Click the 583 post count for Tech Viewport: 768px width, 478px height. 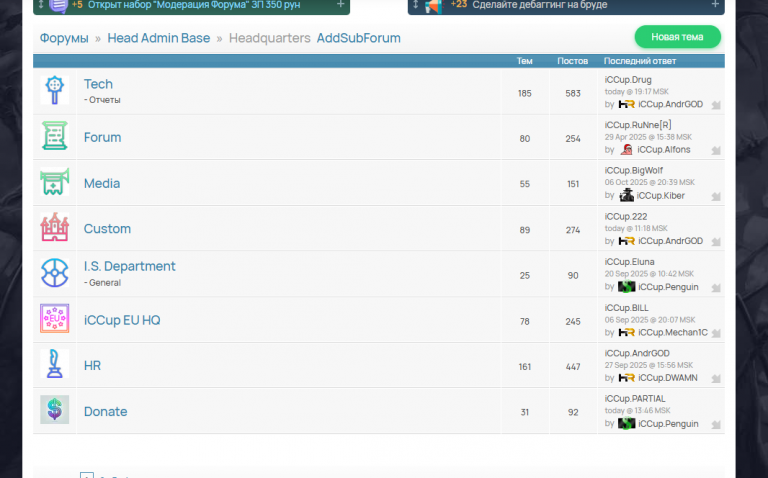pyautogui.click(x=573, y=93)
